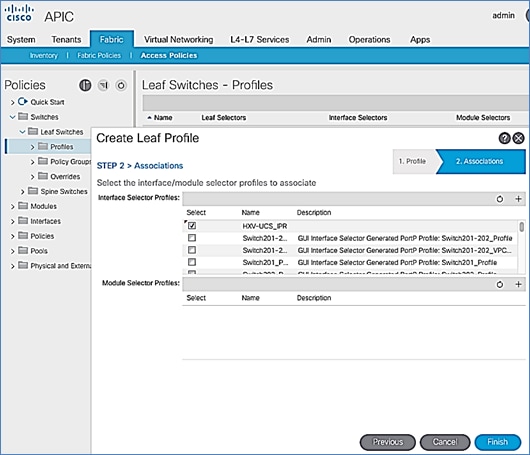Image resolution: width=530 pixels, height=455 pixels.
Task: Click the Finish button
Action: coord(498,442)
